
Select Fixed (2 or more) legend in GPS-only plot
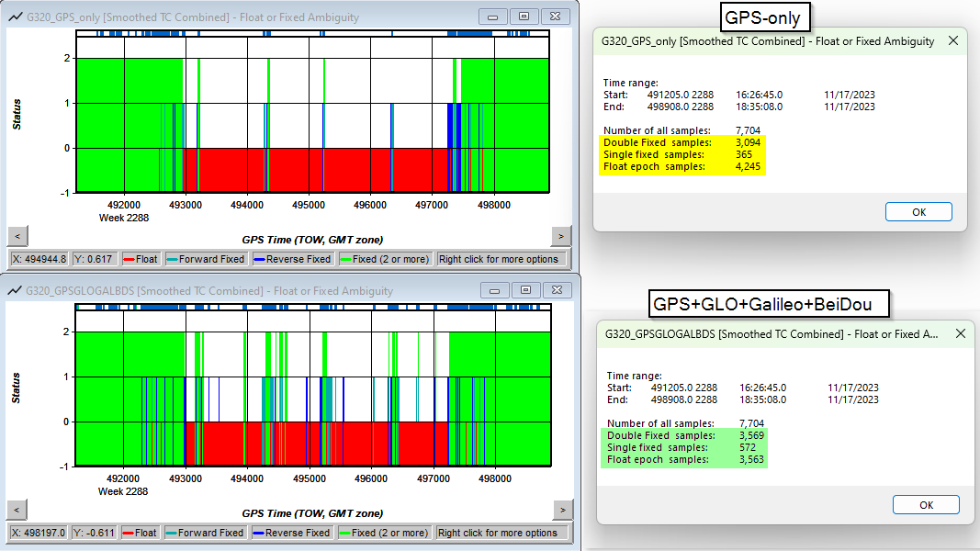[385, 259]
